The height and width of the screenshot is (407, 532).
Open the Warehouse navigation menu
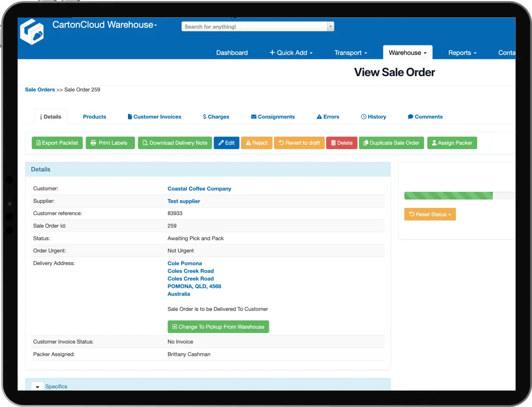(x=407, y=53)
